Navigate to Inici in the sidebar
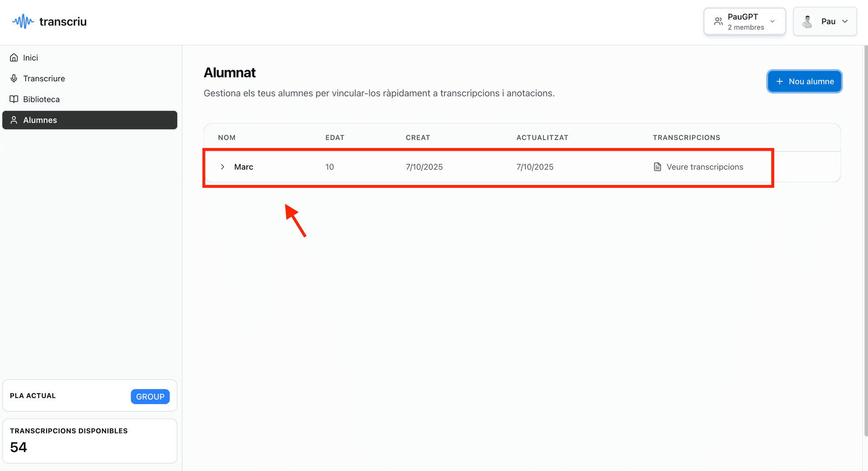The width and height of the screenshot is (868, 471). [30, 58]
